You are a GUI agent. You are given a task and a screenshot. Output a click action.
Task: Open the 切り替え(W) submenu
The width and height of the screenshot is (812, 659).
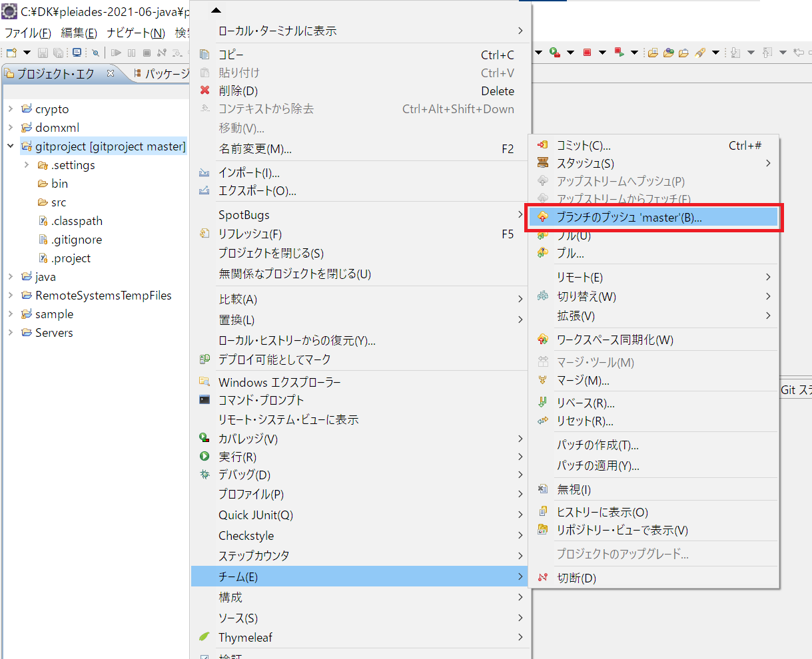click(653, 296)
